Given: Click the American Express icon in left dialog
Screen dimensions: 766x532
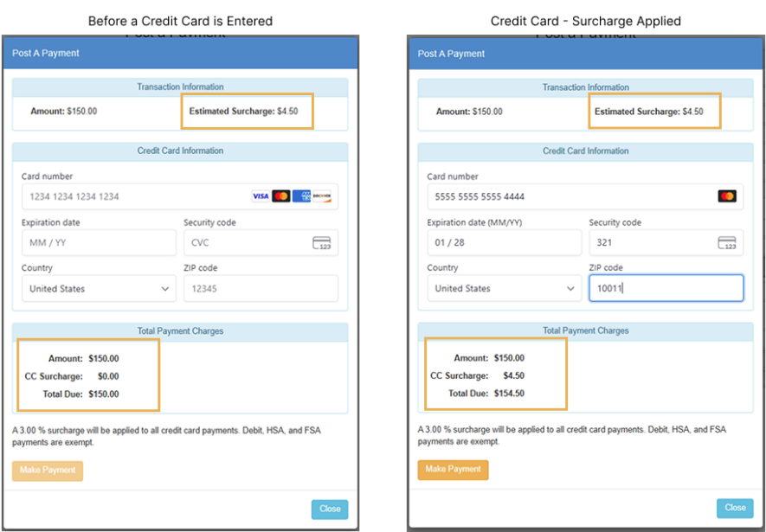Looking at the screenshot, I should point(301,196).
